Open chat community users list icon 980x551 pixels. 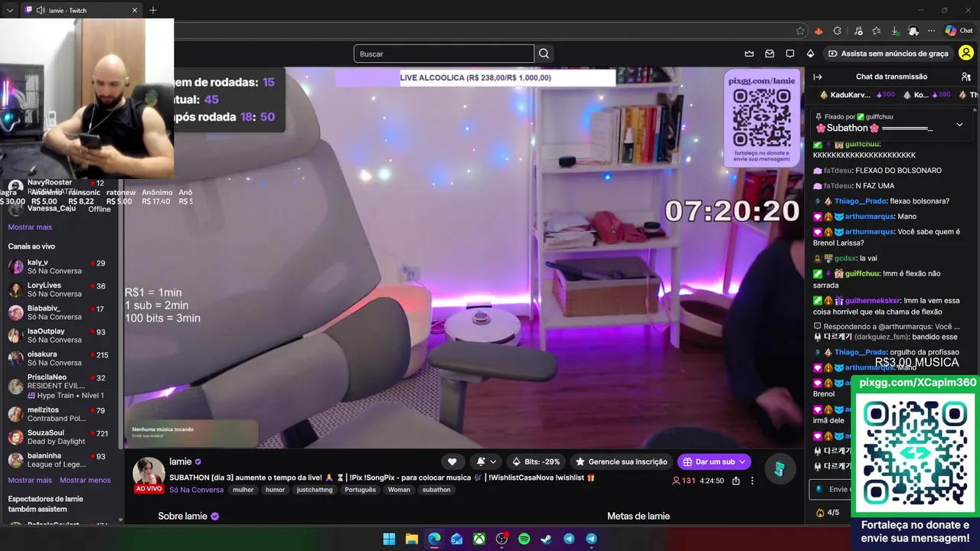click(x=966, y=77)
